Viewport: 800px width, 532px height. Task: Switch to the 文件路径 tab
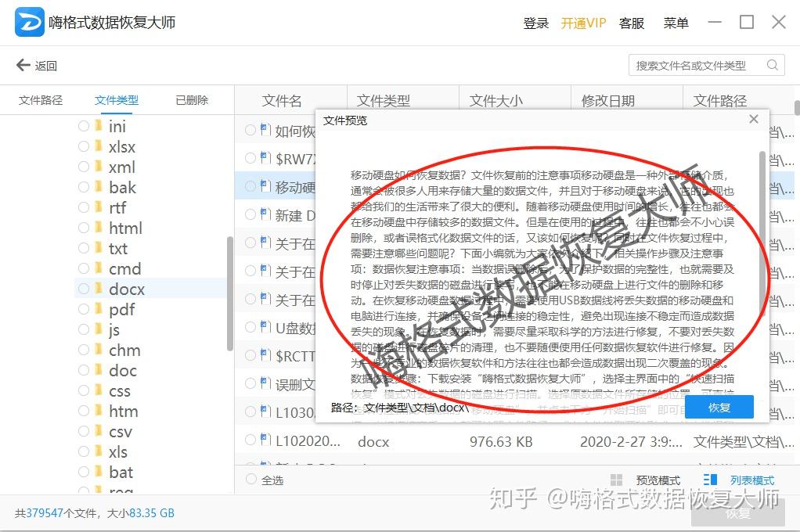click(41, 100)
